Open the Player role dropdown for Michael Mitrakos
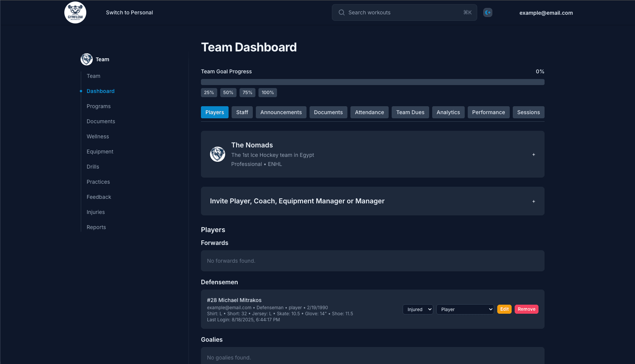 [465, 309]
